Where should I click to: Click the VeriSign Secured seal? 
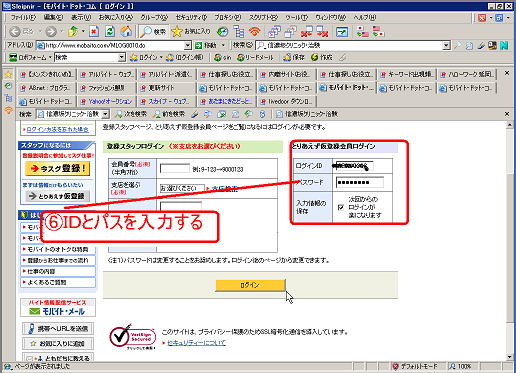pos(133,337)
